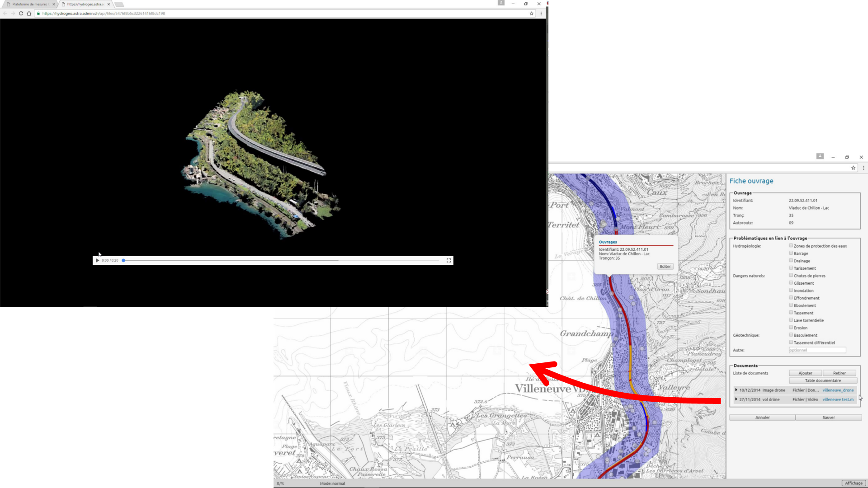Select the hydrogeo.astra tab
Viewport: 868px width, 488px height.
tap(85, 4)
